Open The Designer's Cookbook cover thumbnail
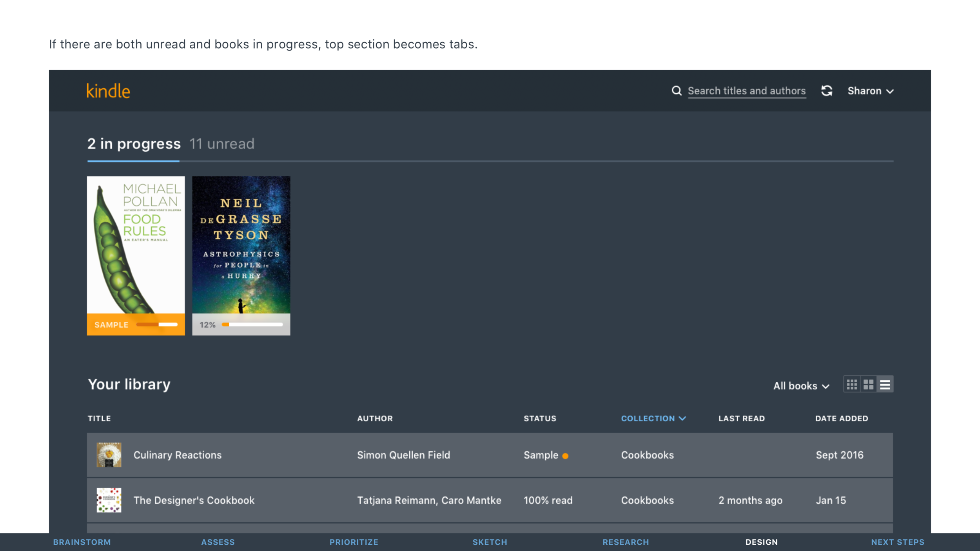Image resolution: width=980 pixels, height=551 pixels. click(x=109, y=500)
